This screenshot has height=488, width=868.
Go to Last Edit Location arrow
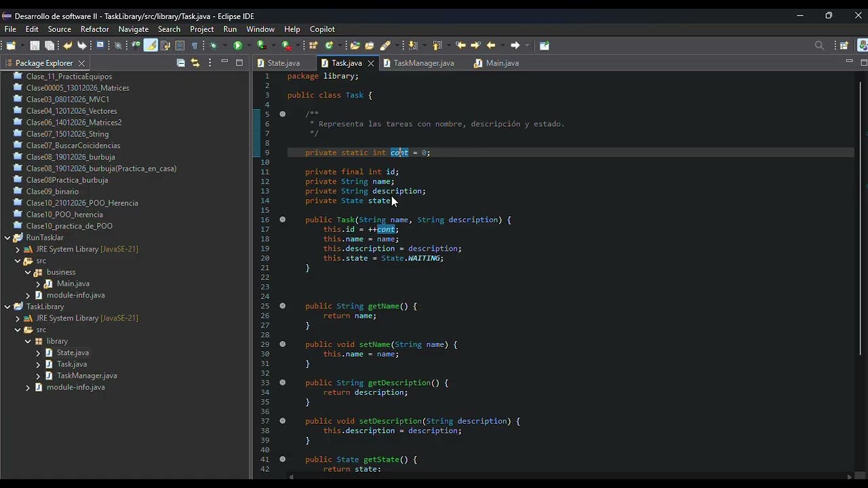(461, 45)
